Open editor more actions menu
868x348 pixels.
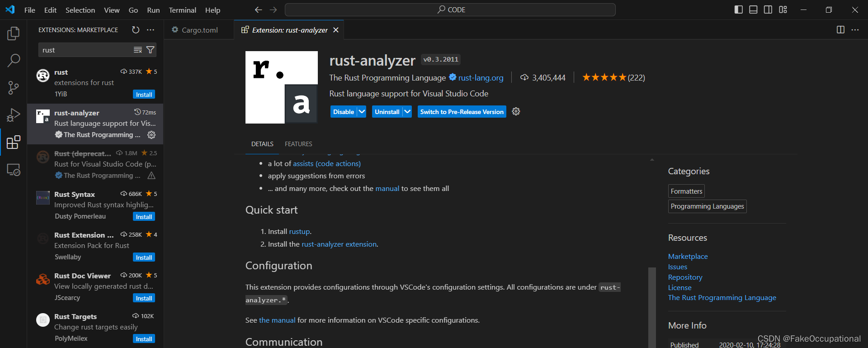[855, 30]
